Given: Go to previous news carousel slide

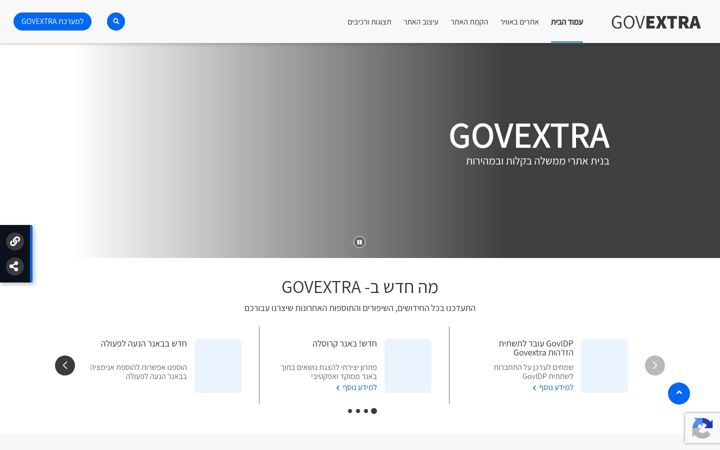Looking at the screenshot, I should point(65,366).
